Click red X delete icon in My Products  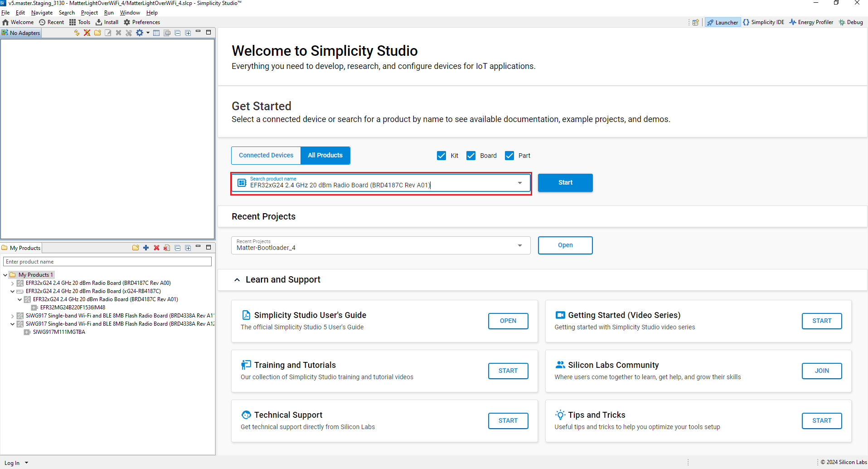click(x=156, y=248)
